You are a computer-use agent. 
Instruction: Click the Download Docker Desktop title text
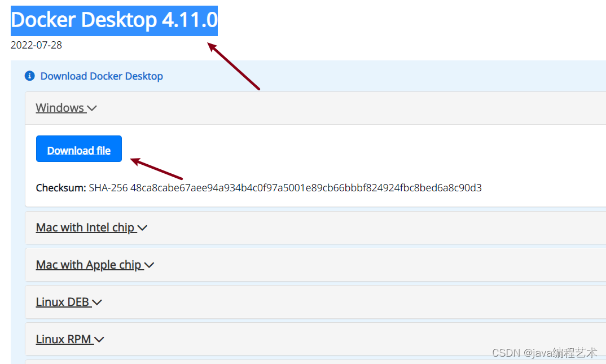click(102, 76)
